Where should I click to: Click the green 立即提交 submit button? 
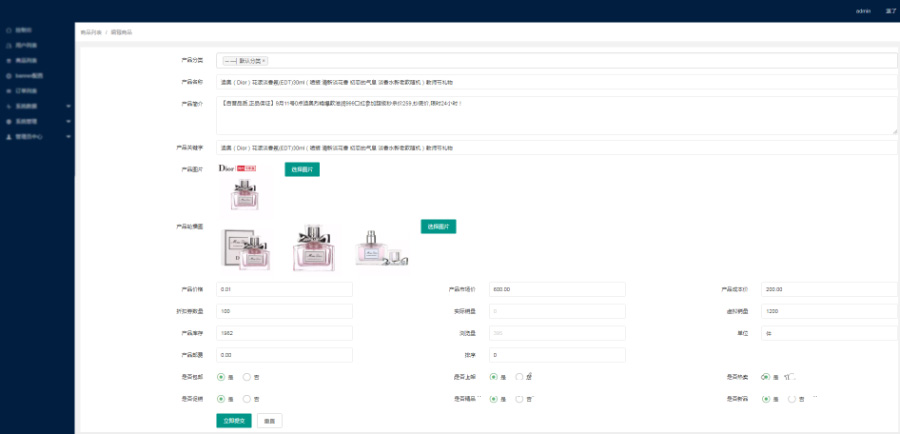click(x=232, y=421)
